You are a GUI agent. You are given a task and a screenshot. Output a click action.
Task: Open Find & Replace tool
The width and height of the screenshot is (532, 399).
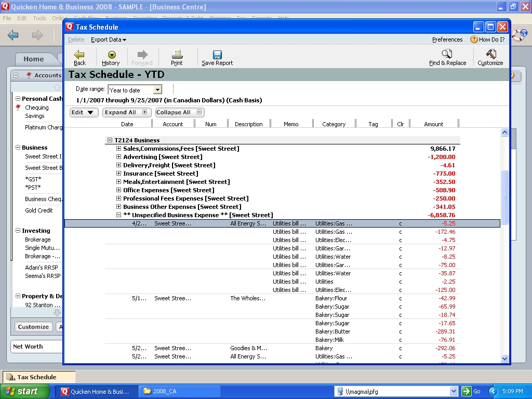click(447, 55)
